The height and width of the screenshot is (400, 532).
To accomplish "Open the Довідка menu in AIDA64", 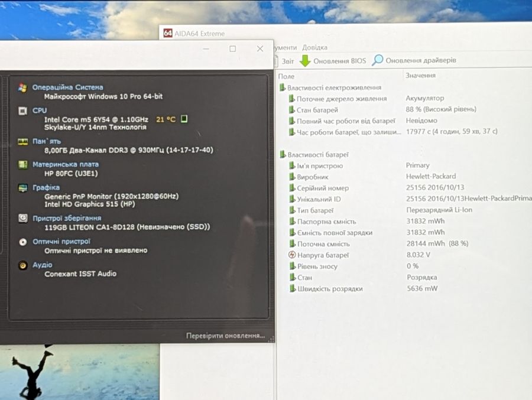I will pyautogui.click(x=314, y=47).
